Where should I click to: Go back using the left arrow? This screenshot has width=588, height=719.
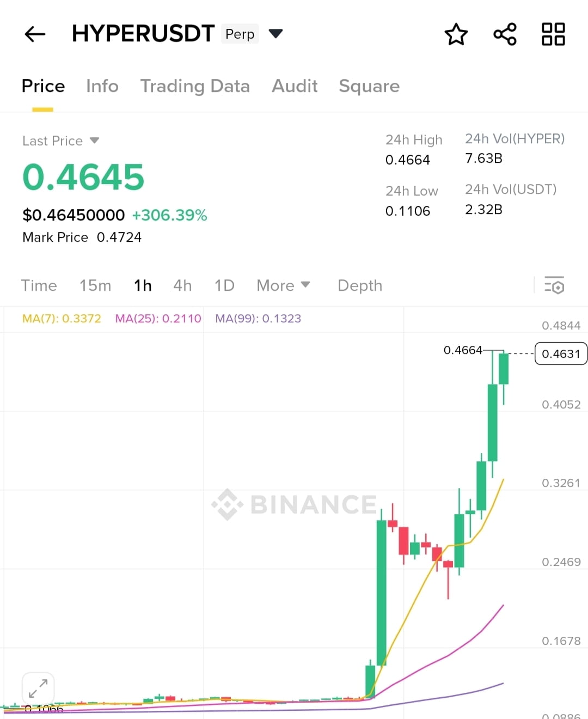(35, 34)
